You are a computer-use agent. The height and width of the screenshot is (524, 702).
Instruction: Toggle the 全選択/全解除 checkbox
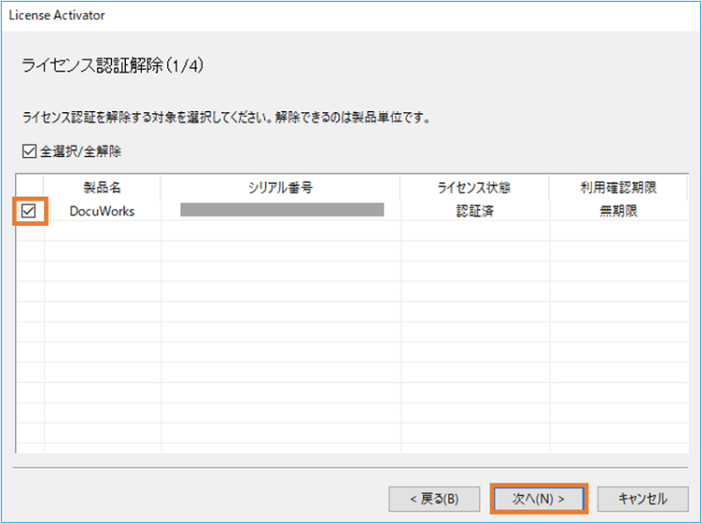pyautogui.click(x=29, y=152)
